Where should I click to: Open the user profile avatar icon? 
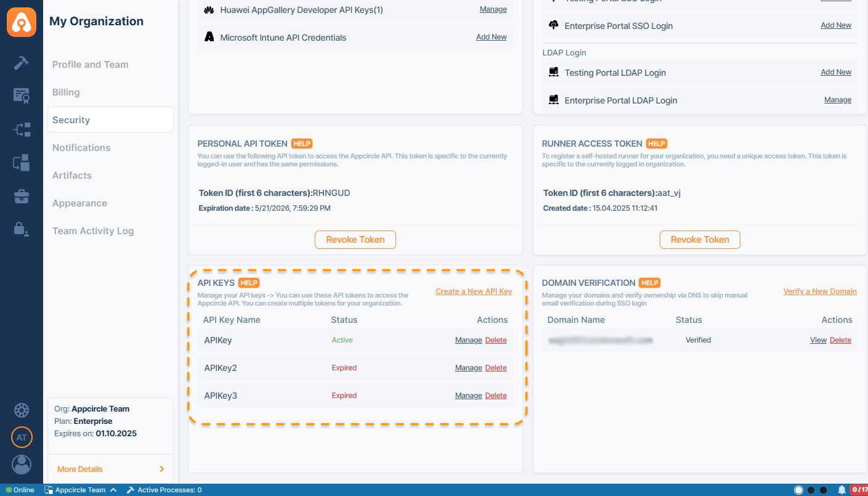pos(22,465)
